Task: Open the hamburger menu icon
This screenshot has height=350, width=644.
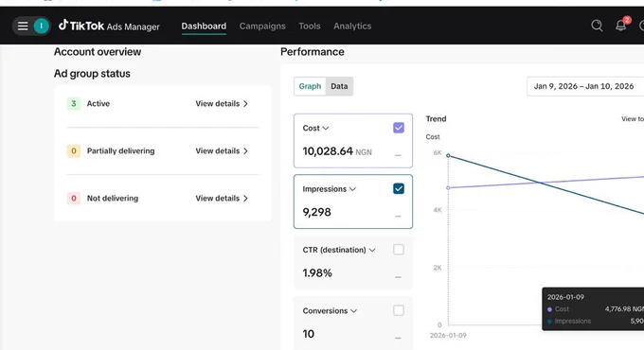Action: (x=23, y=26)
